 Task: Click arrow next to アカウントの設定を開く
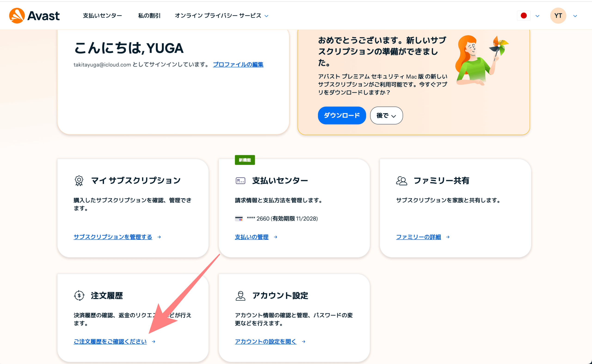click(x=304, y=341)
